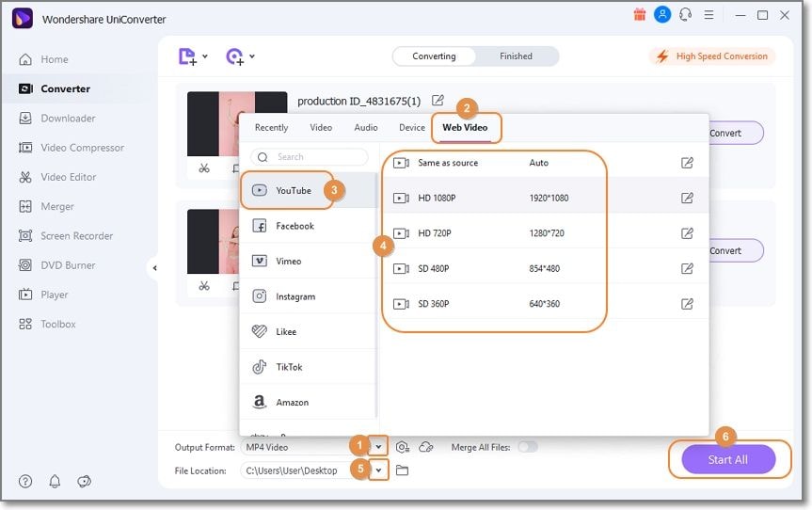Open user account profile icon
The image size is (812, 510).
pyautogui.click(x=662, y=14)
